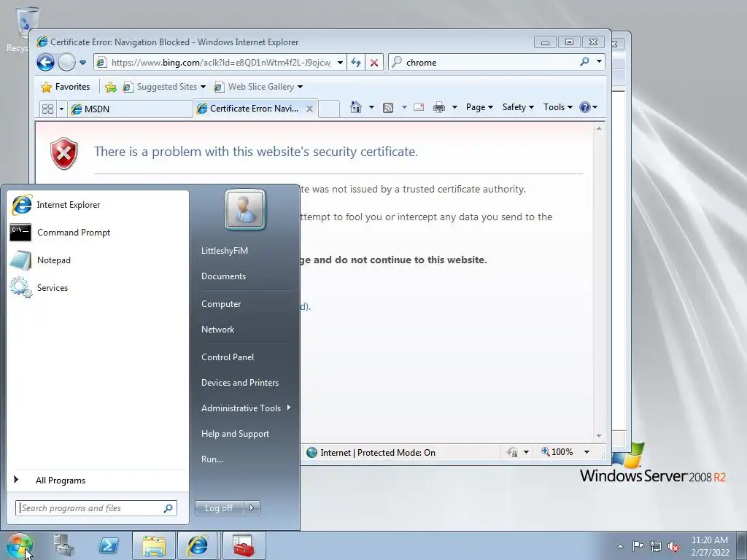Click the Search programs and files box
The width and height of the screenshot is (747, 560).
click(96, 508)
